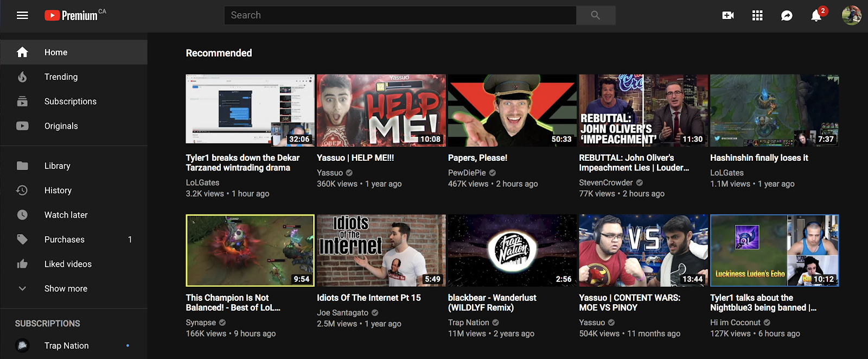This screenshot has width=868, height=359.
Task: Click Show more label in sidebar
Action: pyautogui.click(x=66, y=288)
